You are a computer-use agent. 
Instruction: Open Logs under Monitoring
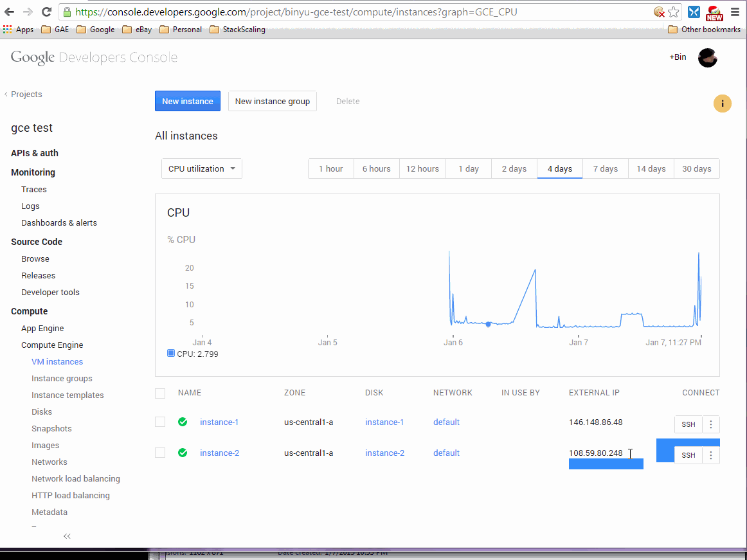point(30,206)
